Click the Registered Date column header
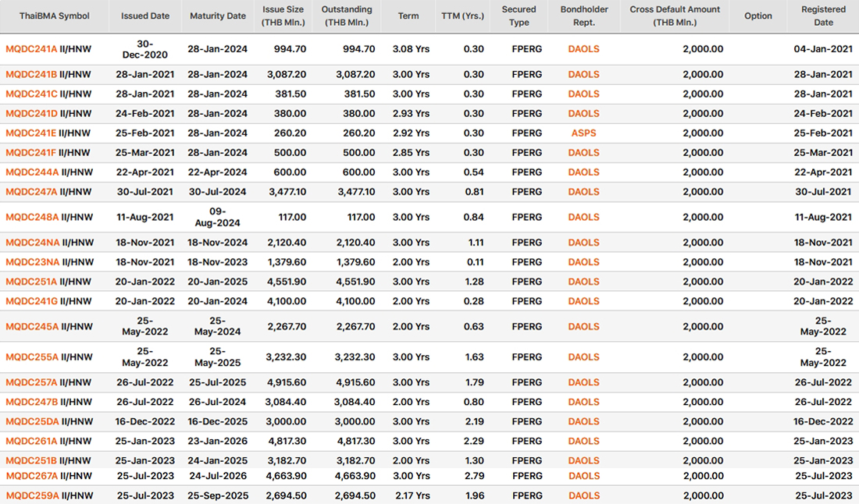This screenshot has width=859, height=504. pyautogui.click(x=823, y=16)
